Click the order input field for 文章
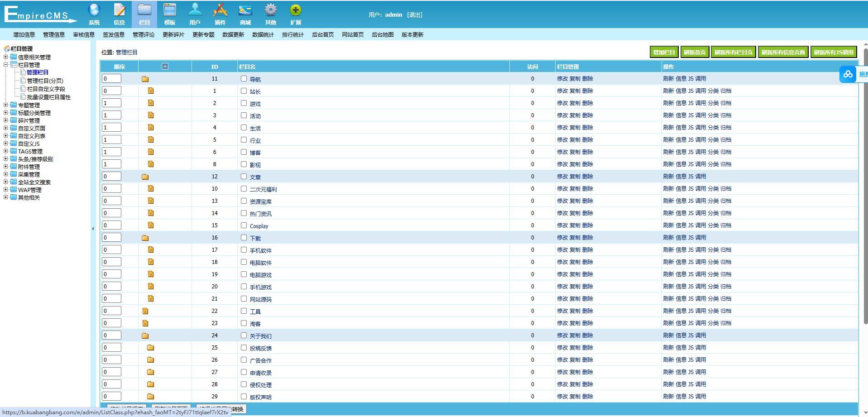 (x=111, y=177)
